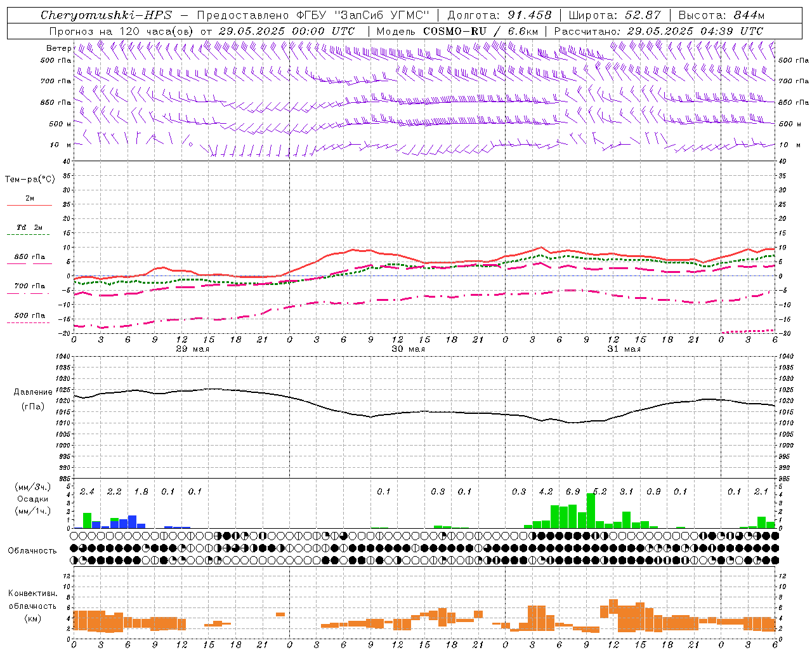Click the 'Конвективн.' convective cloud label
Screen dimensions: 812x650
(32, 594)
